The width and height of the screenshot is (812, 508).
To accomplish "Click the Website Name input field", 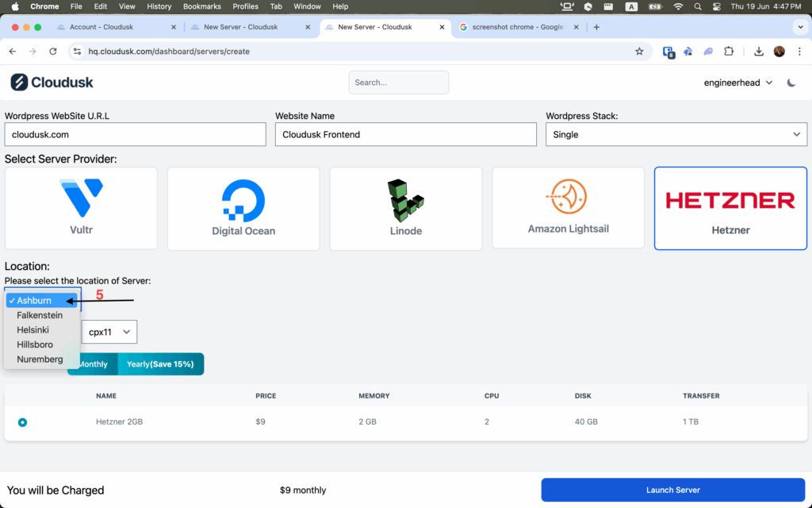I will [x=405, y=134].
